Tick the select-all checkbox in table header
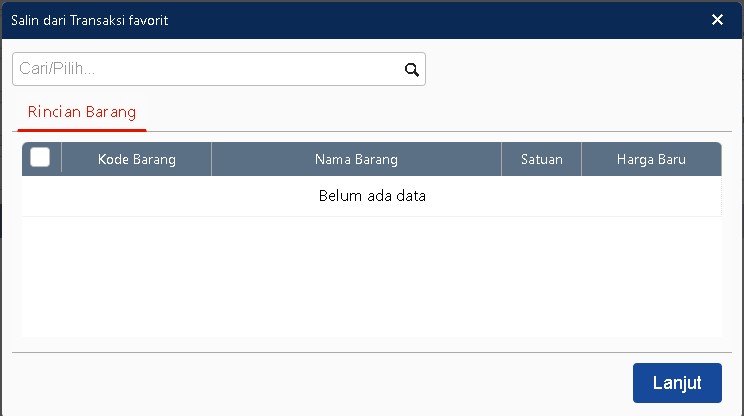744x416 pixels. (x=41, y=158)
